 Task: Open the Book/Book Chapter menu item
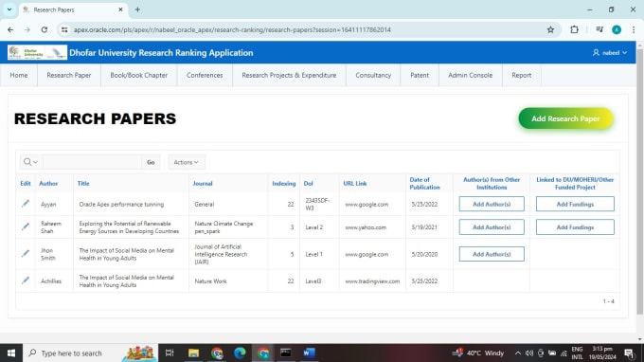coord(139,75)
